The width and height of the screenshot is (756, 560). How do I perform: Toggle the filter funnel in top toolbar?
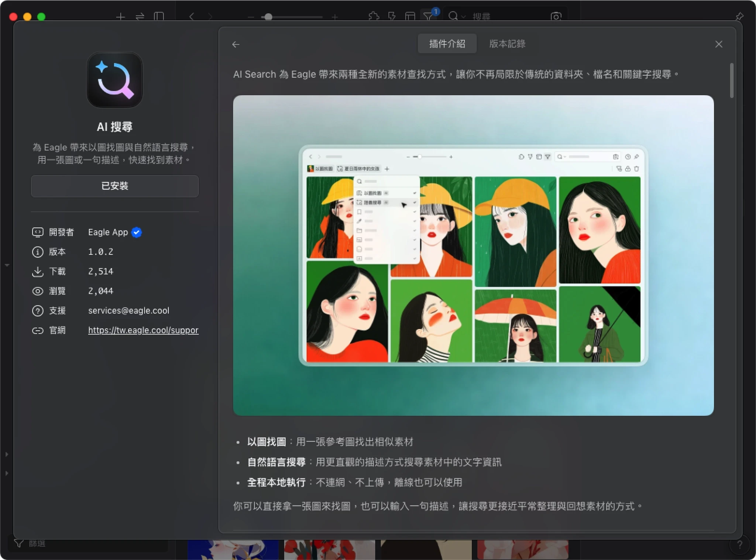pyautogui.click(x=428, y=17)
